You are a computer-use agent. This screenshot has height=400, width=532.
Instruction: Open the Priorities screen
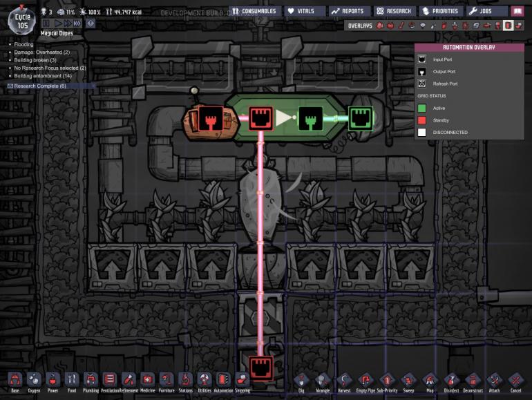(x=441, y=11)
